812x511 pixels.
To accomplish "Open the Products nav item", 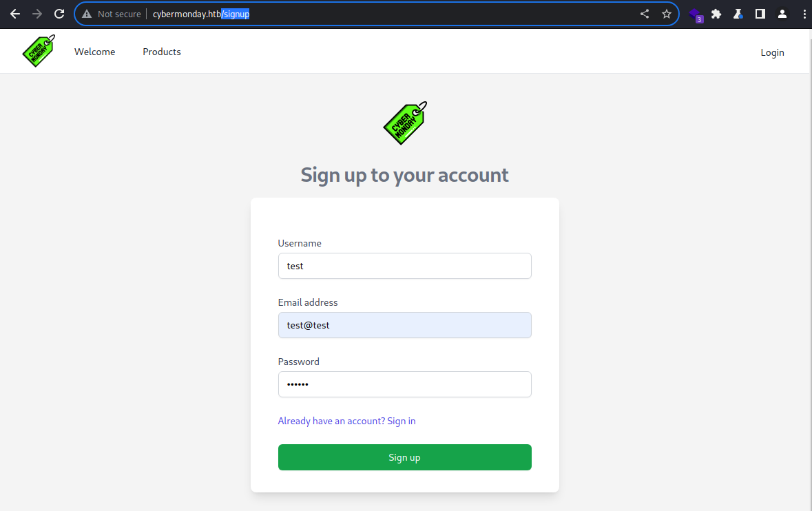I will coord(162,52).
